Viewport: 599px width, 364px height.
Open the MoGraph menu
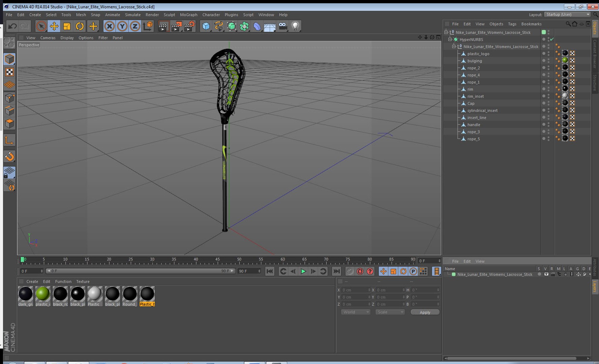pos(188,15)
